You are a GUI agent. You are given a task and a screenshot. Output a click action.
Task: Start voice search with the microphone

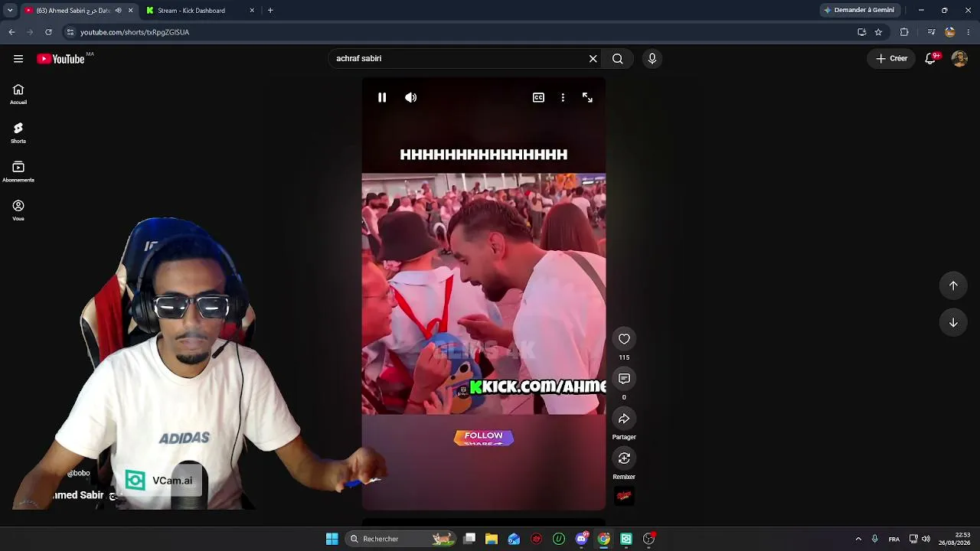click(652, 59)
